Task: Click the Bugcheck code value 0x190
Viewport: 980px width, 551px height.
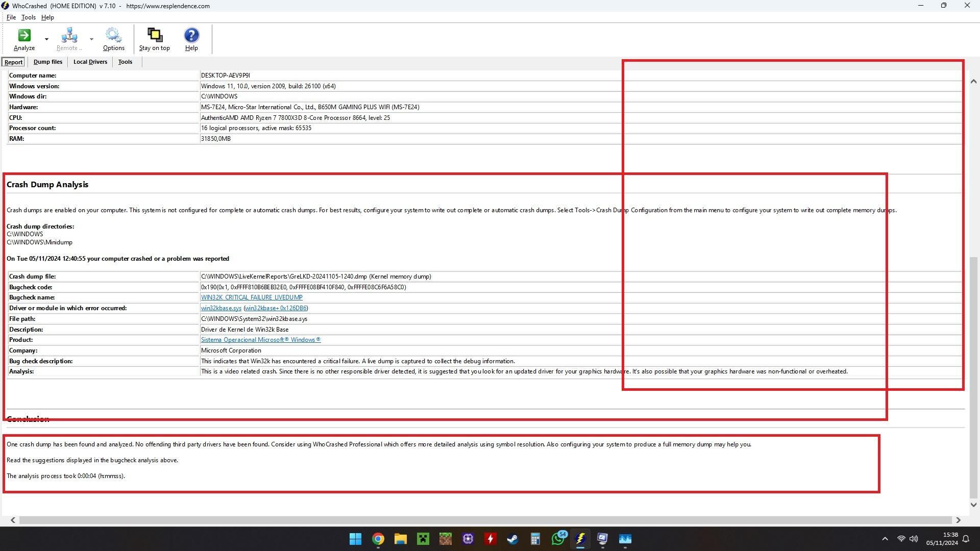Action: pos(303,287)
